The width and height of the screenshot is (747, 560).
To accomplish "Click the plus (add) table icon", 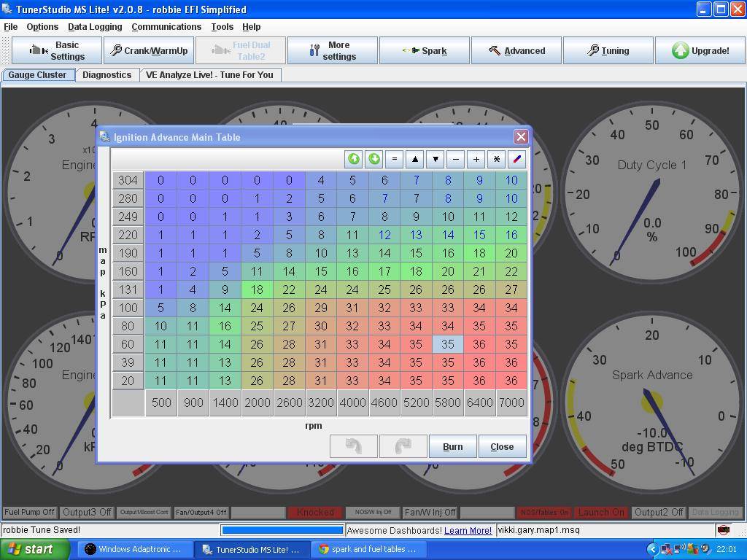I will click(476, 159).
